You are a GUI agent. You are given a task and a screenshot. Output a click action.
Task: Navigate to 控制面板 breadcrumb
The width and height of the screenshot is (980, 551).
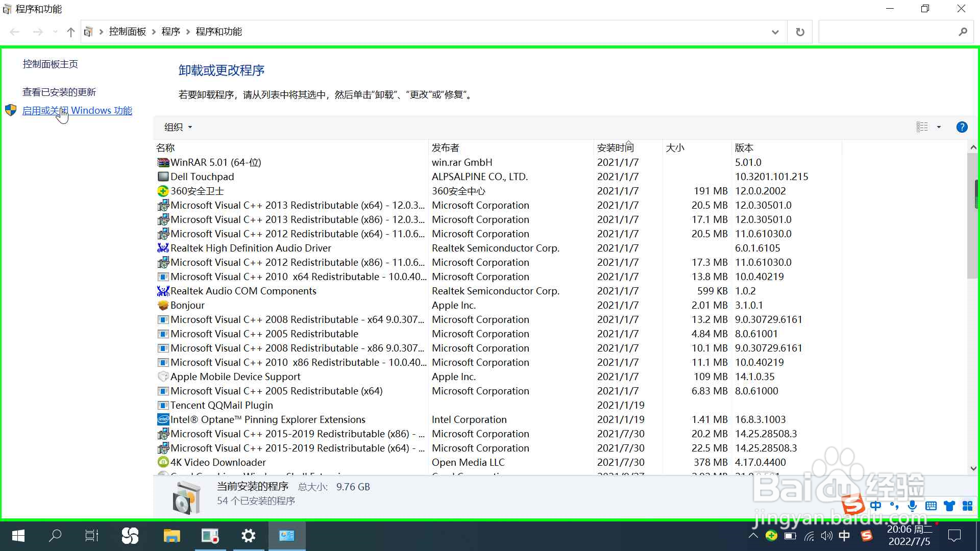pos(128,32)
